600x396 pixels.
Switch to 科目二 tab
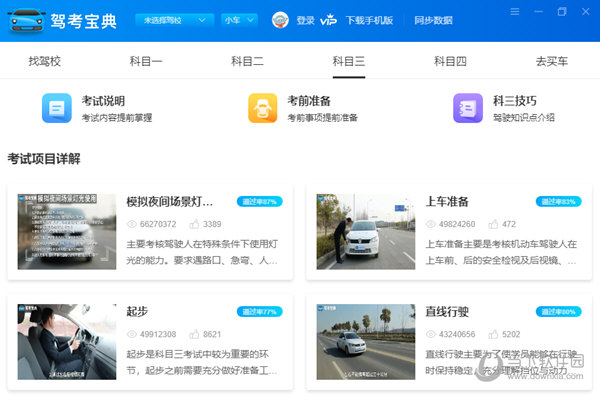click(x=247, y=61)
